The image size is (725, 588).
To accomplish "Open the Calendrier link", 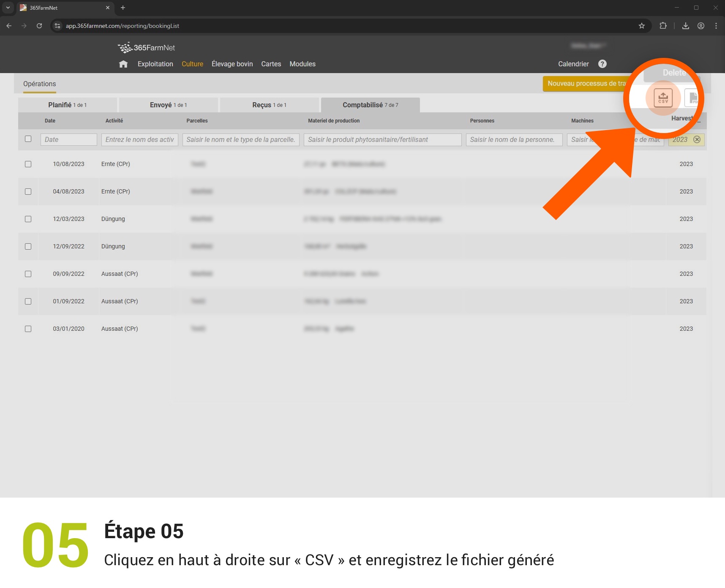I will tap(573, 64).
